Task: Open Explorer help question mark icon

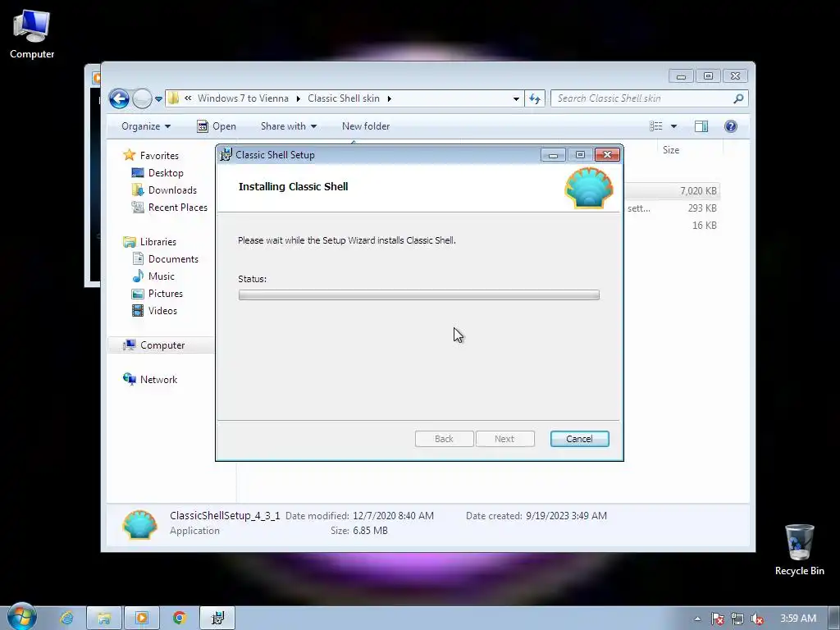Action: 731,126
